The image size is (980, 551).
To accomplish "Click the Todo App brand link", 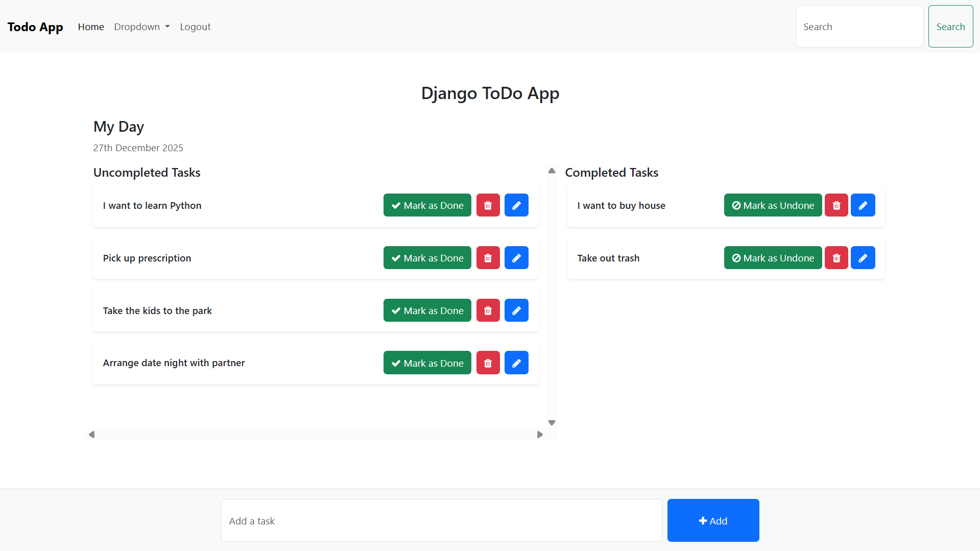I will point(35,27).
